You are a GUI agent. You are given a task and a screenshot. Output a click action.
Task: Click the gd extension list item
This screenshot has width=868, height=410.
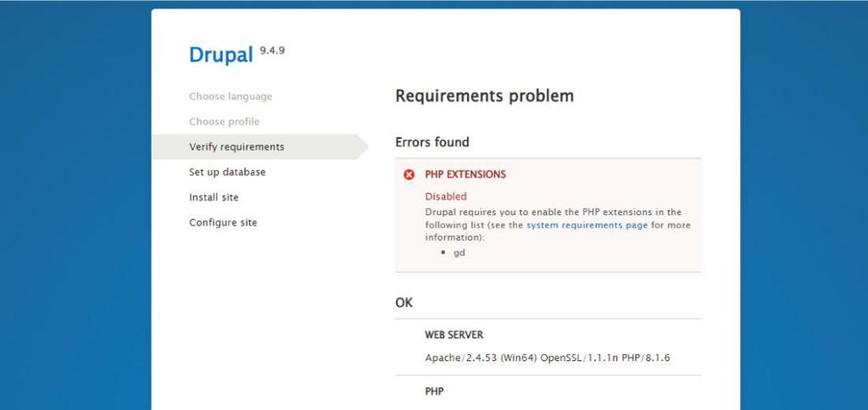[x=459, y=252]
